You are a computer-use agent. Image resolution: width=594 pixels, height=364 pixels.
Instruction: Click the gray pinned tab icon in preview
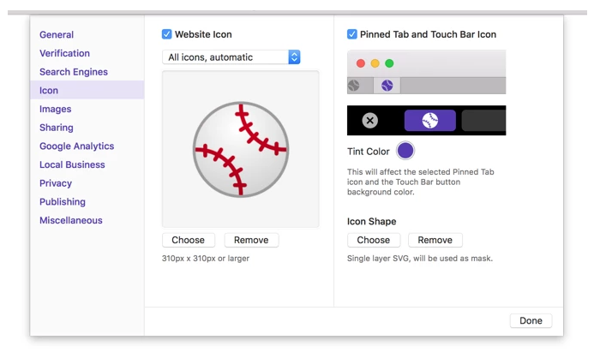point(354,86)
